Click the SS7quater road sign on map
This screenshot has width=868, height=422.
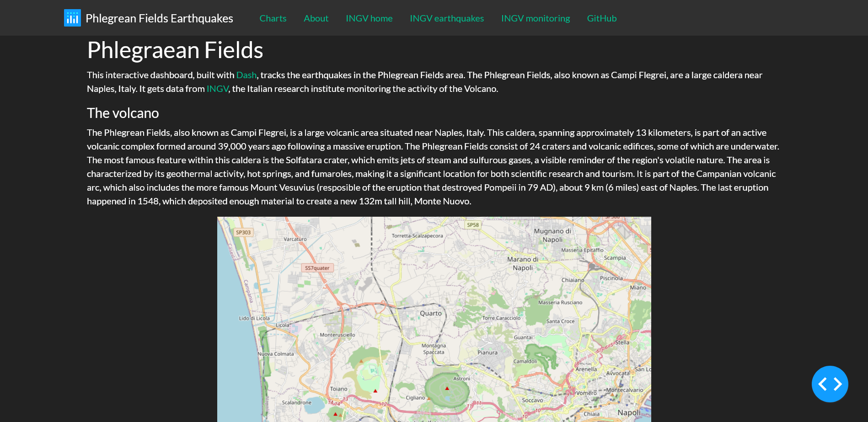317,268
